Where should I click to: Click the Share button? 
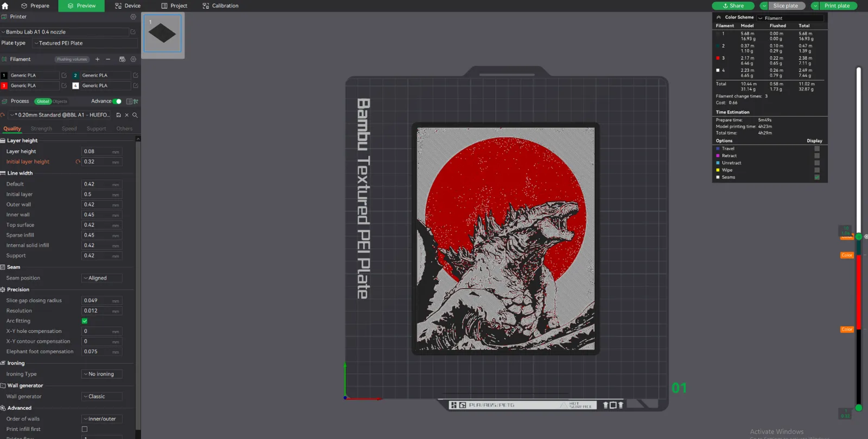click(x=733, y=6)
